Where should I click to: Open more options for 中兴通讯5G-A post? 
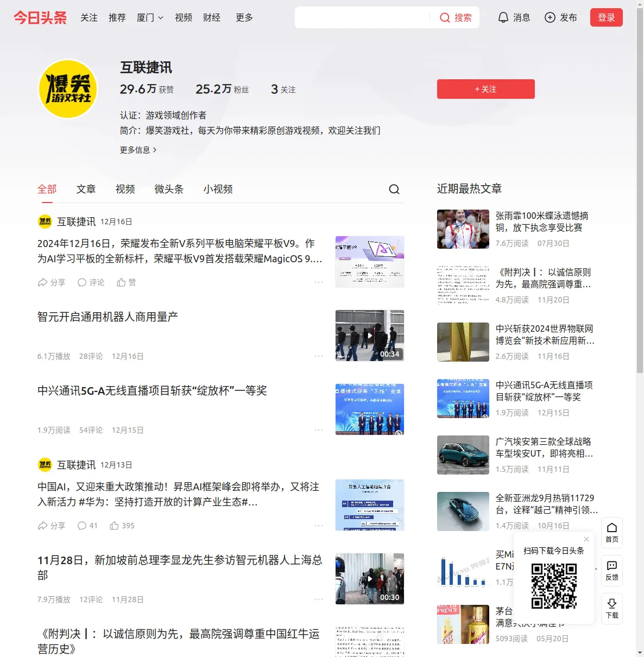click(x=319, y=430)
